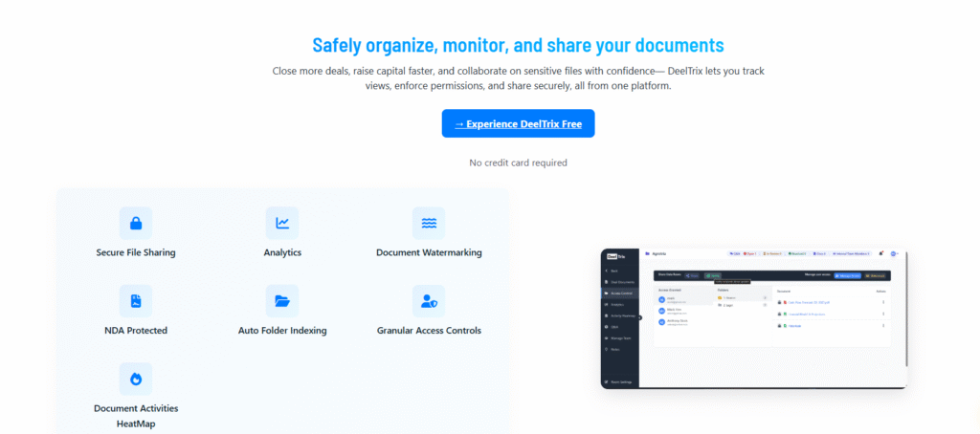Click the Document Watermarking waves icon
The width and height of the screenshot is (980, 434).
(429, 224)
